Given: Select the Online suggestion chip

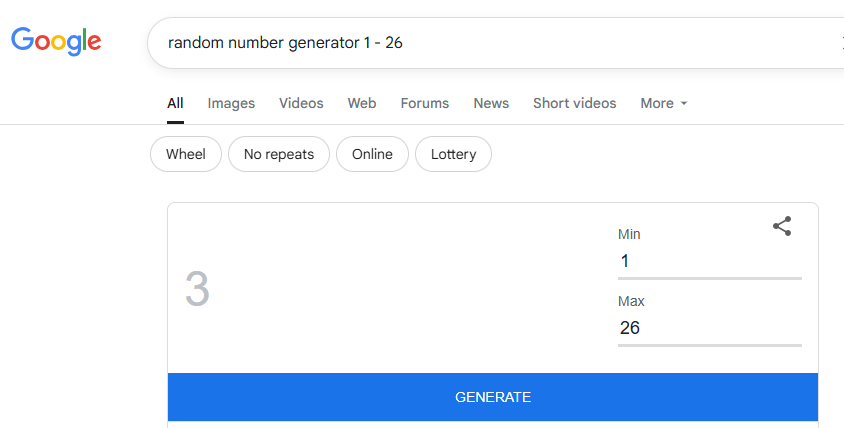Looking at the screenshot, I should (x=372, y=154).
